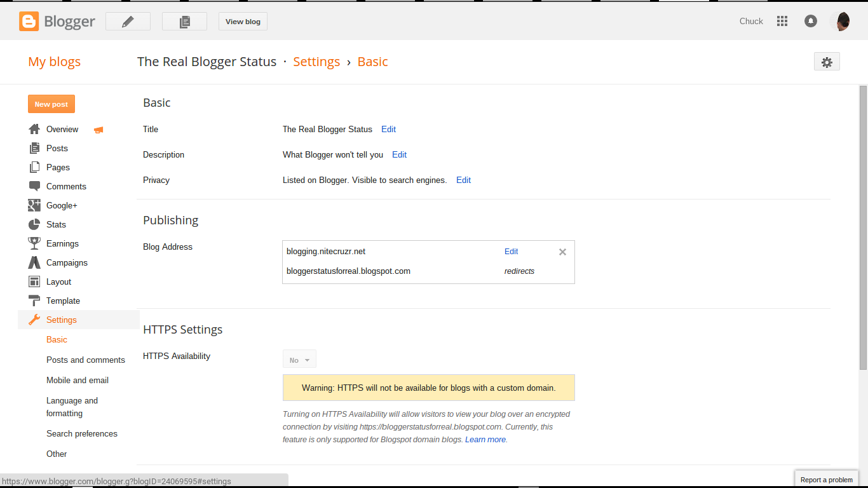Click the Earnings trophy icon

click(x=34, y=243)
